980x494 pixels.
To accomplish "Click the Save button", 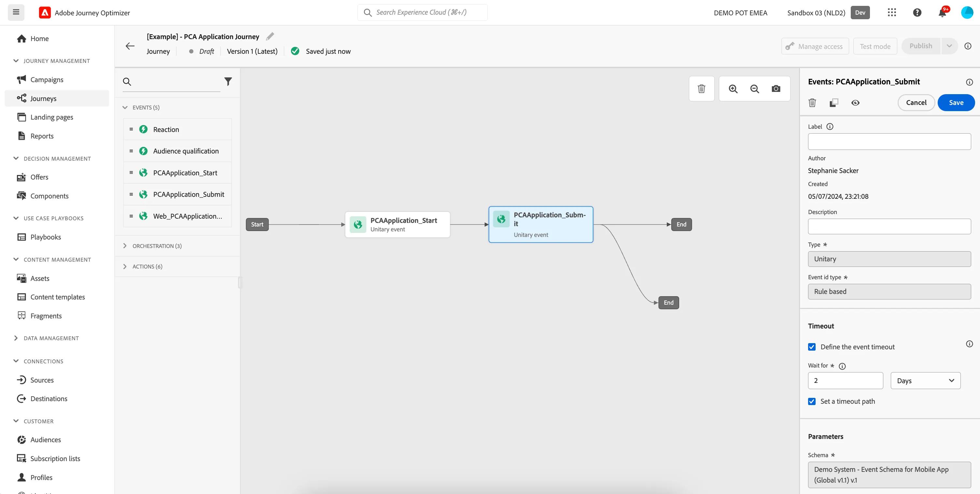I will 956,102.
